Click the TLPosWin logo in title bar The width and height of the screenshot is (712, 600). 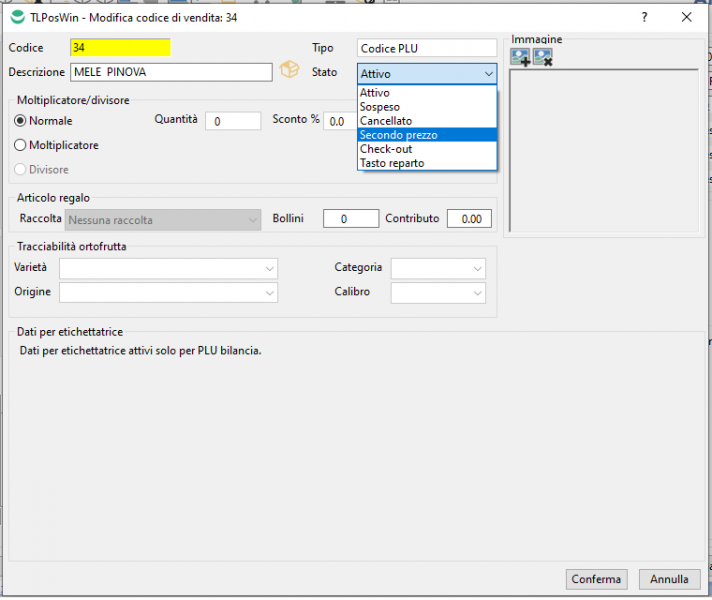(x=17, y=17)
